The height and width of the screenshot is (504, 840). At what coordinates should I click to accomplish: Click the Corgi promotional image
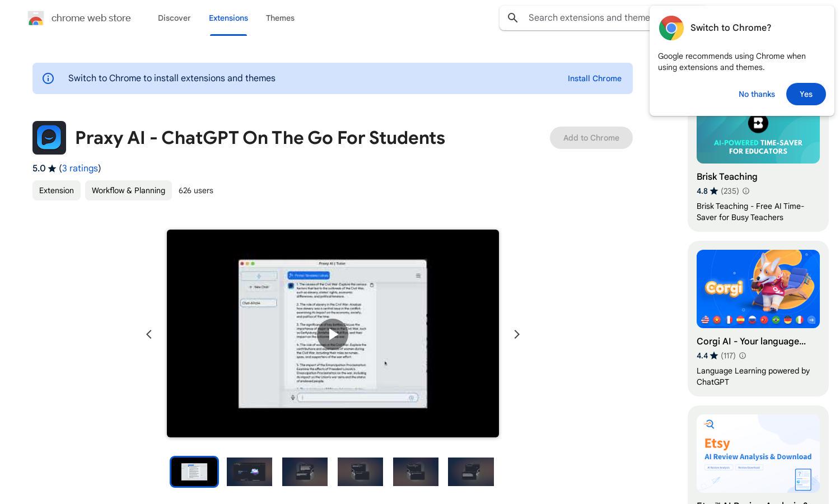pyautogui.click(x=758, y=289)
